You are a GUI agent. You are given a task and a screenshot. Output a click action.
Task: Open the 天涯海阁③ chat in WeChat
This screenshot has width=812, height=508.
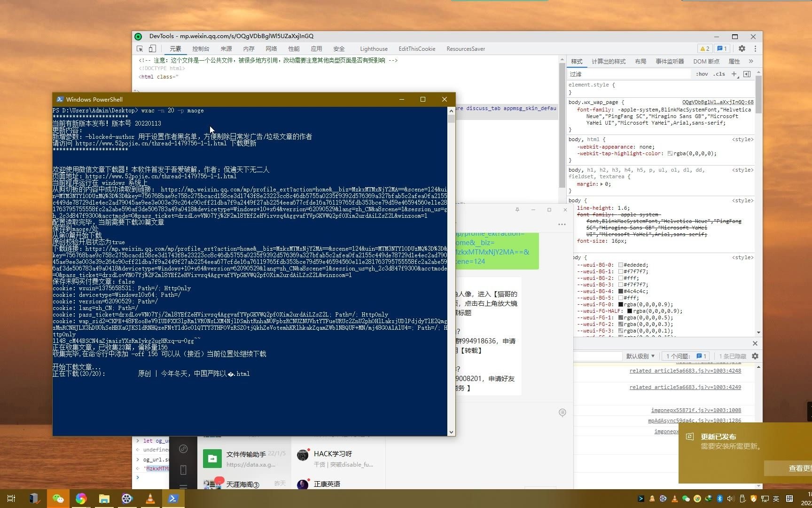(244, 484)
